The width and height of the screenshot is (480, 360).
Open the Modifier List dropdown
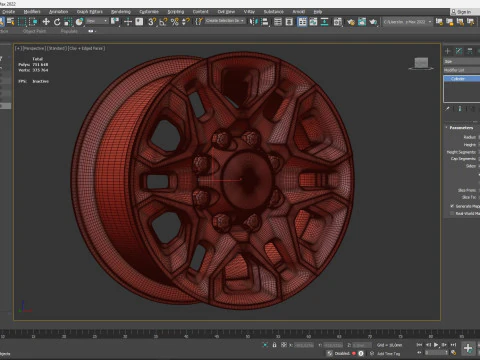[462, 70]
